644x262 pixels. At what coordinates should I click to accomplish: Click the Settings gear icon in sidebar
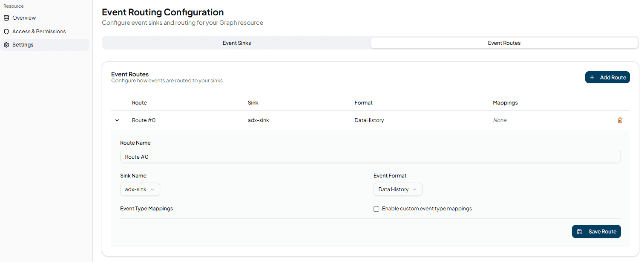click(x=6, y=45)
